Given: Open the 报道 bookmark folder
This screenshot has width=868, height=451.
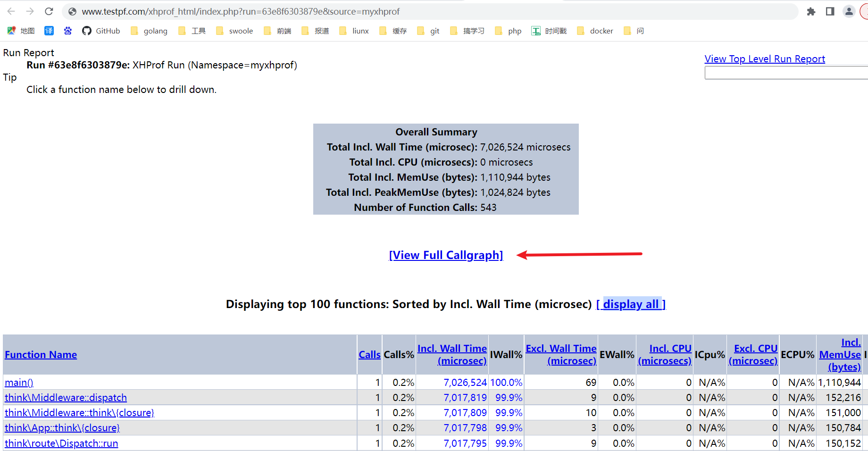Looking at the screenshot, I should coord(315,31).
